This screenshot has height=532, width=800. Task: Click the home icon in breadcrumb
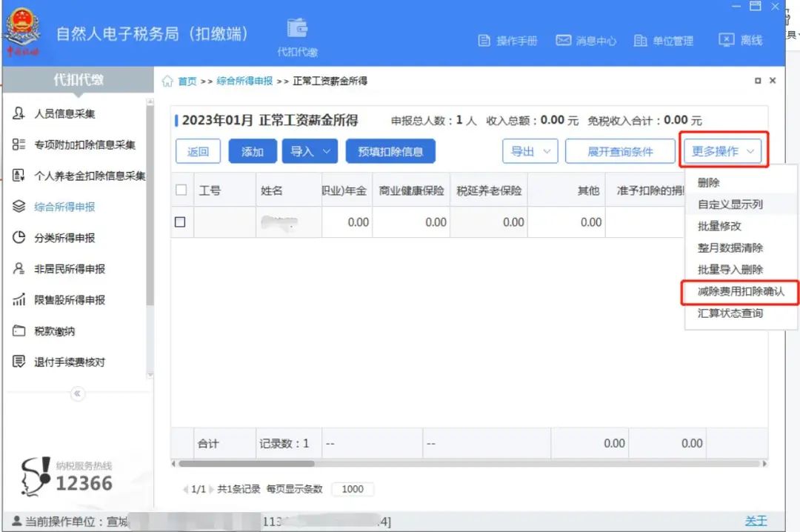167,82
